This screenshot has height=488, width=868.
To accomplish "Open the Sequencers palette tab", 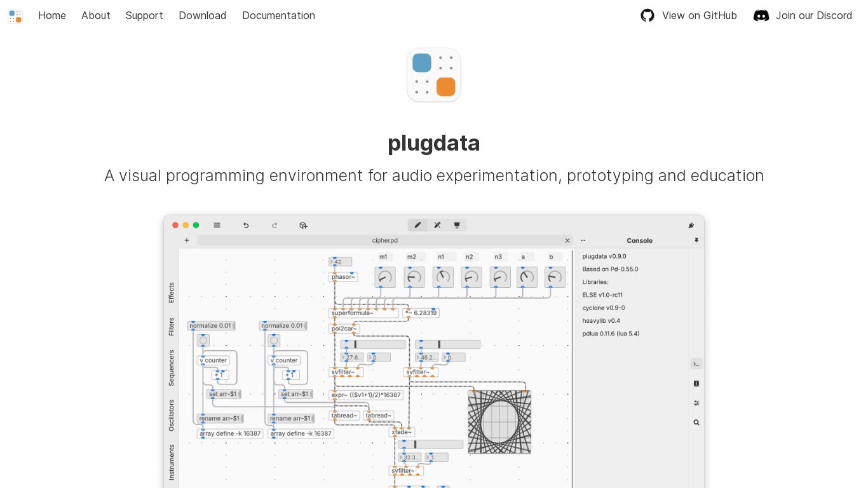I will (171, 368).
